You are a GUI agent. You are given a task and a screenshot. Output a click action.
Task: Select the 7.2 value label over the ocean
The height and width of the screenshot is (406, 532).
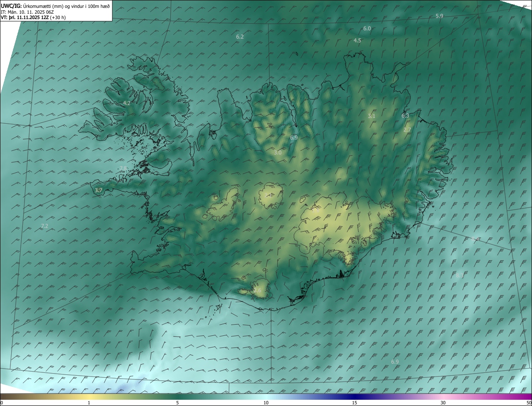[x=44, y=226]
